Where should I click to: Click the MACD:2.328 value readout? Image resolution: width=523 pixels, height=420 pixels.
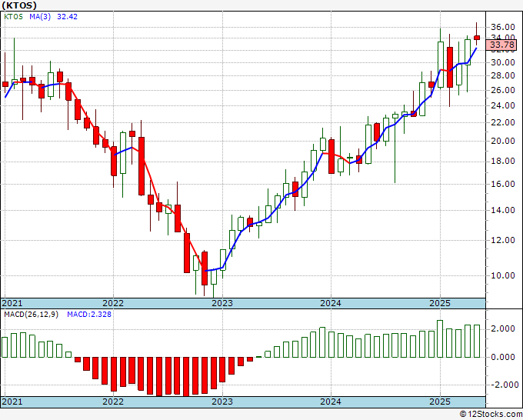click(x=89, y=315)
